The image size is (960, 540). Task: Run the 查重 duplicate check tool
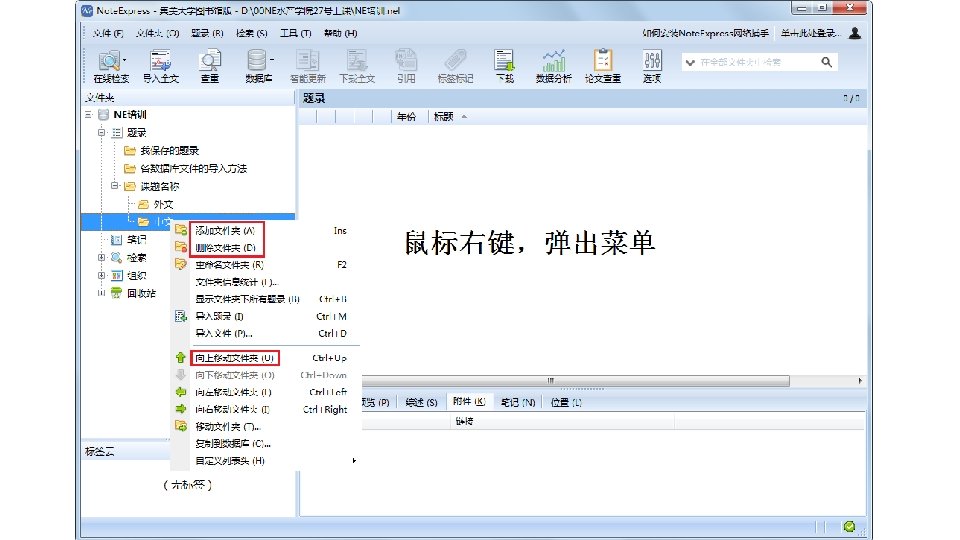click(210, 66)
